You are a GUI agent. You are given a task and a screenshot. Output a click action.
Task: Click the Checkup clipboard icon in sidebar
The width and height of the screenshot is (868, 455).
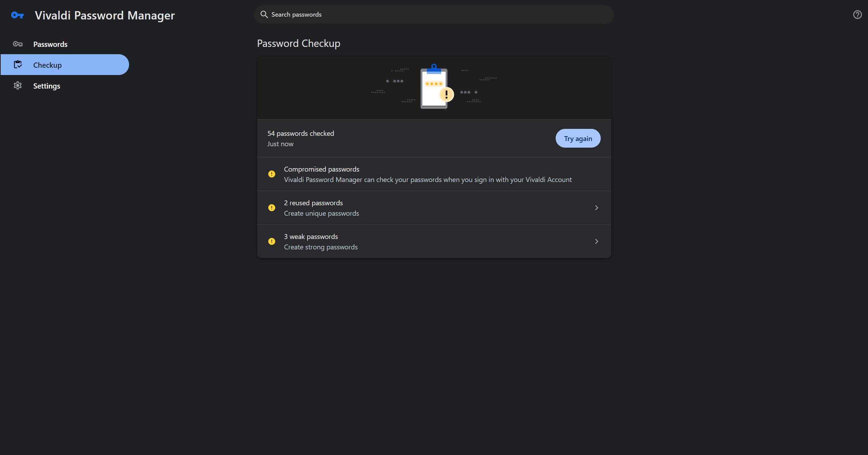[18, 65]
